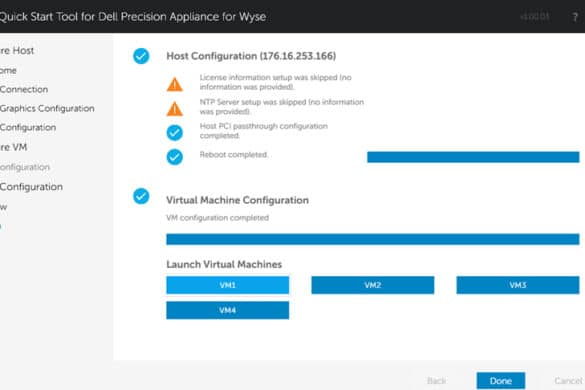Click the help question mark icon
585x390 pixels.
pyautogui.click(x=575, y=17)
